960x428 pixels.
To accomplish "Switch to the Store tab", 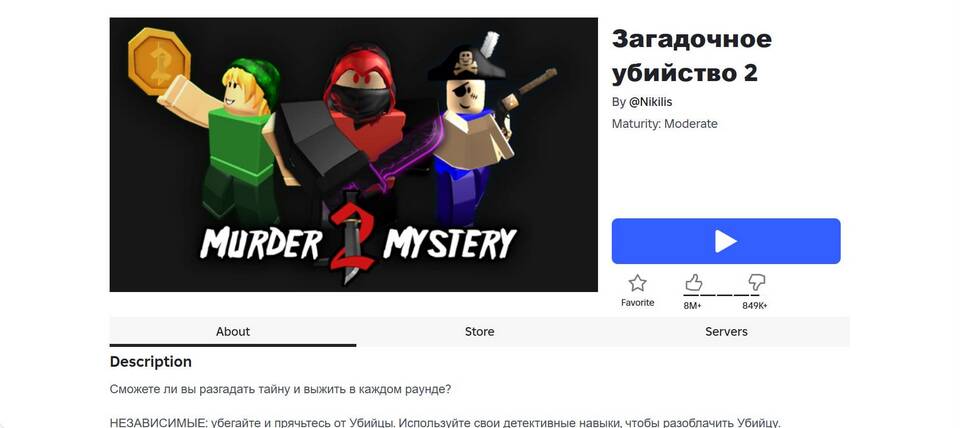I will click(479, 331).
